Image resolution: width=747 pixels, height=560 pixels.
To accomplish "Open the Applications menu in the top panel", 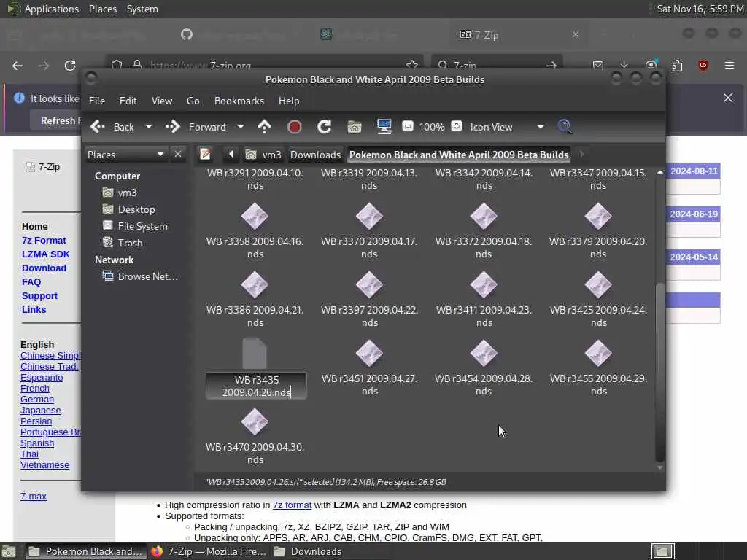I will click(x=52, y=9).
